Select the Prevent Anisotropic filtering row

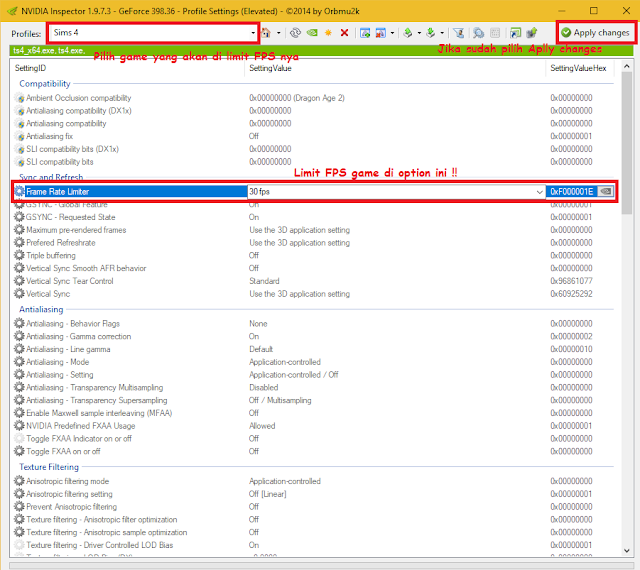313,507
